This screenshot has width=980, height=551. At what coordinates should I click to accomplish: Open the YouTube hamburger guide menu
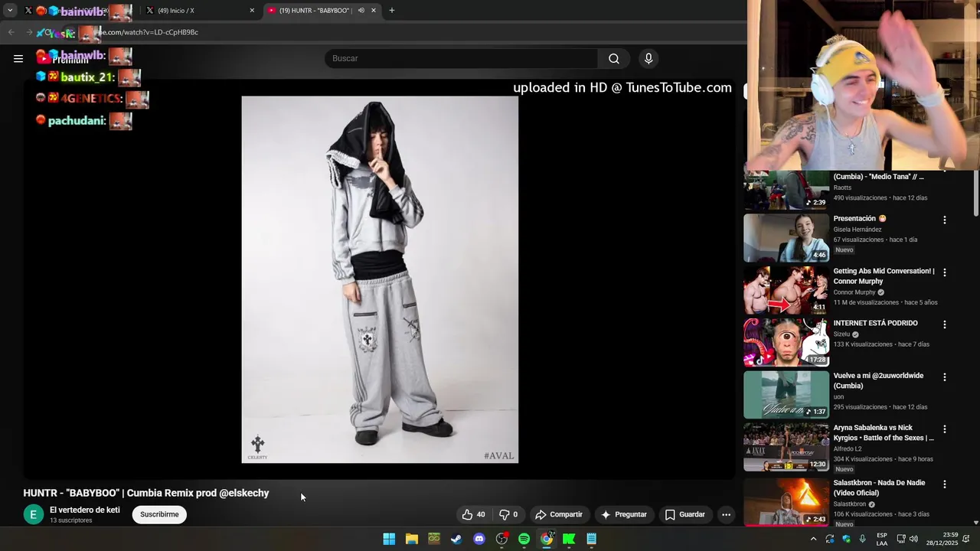pos(18,58)
